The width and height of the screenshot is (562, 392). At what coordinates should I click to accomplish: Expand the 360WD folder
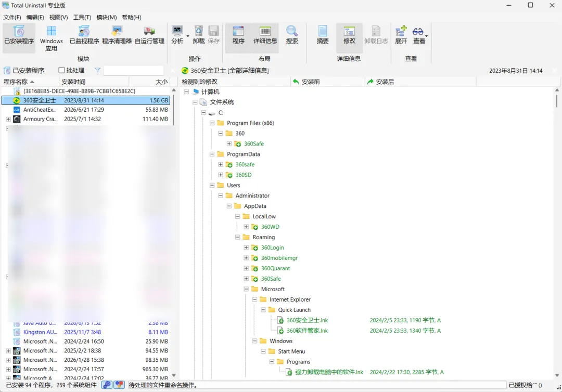(246, 227)
